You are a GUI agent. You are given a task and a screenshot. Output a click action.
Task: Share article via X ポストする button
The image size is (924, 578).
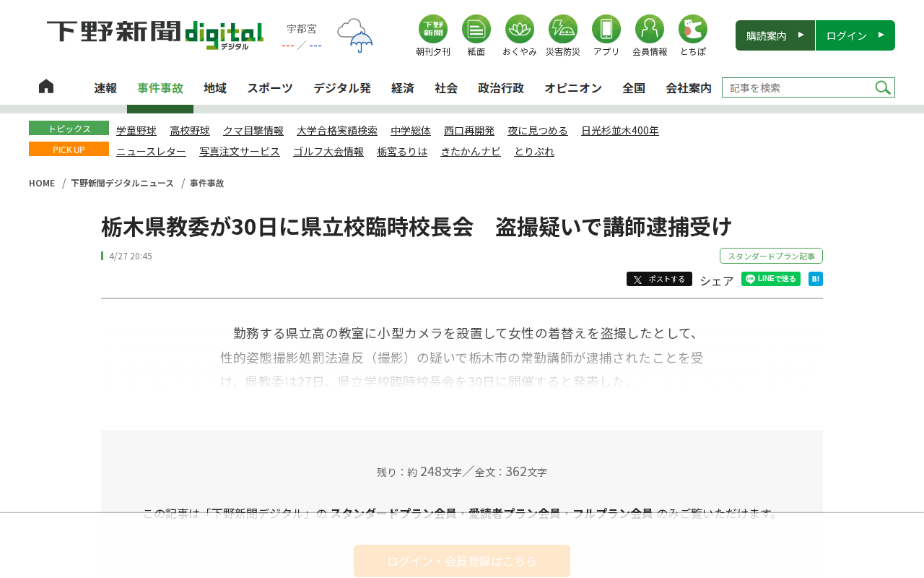tap(659, 279)
